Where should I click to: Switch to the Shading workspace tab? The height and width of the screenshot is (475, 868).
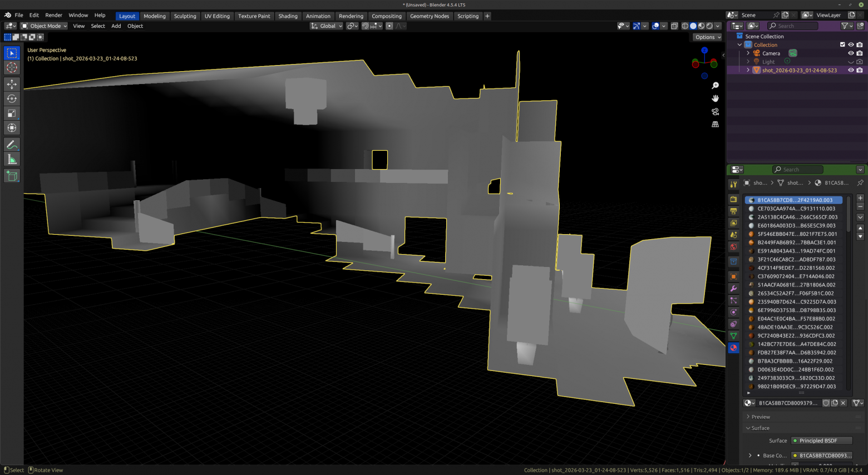tap(288, 16)
